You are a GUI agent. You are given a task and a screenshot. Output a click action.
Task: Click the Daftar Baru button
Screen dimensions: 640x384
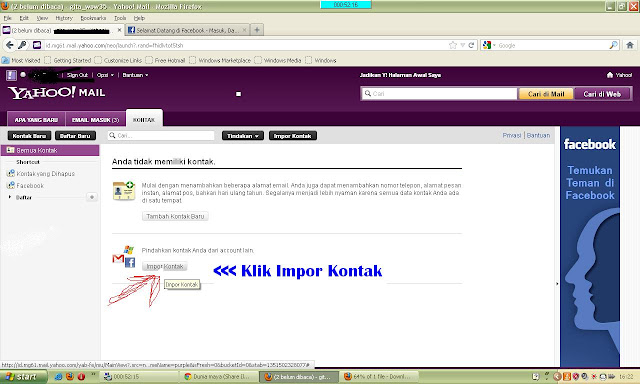coord(75,136)
